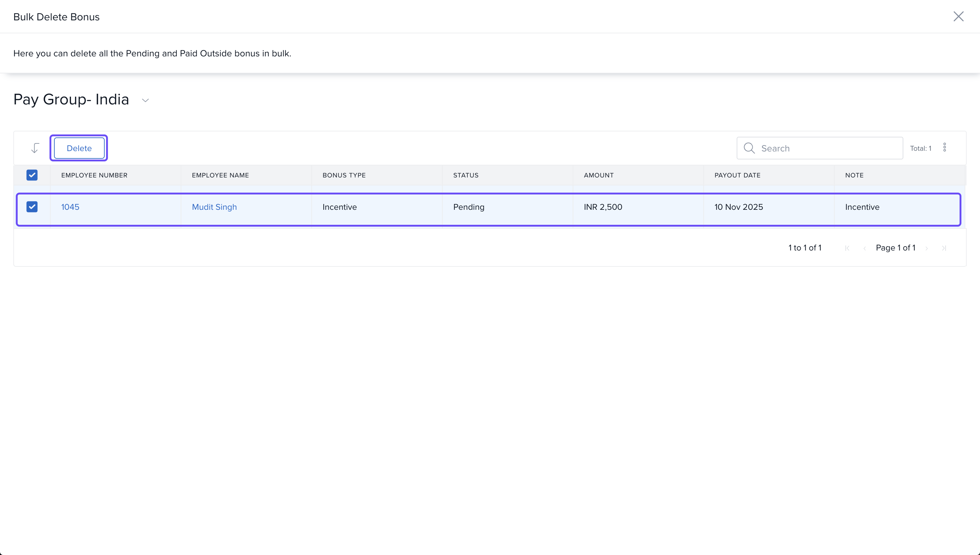Jump to the last page icon

click(944, 248)
